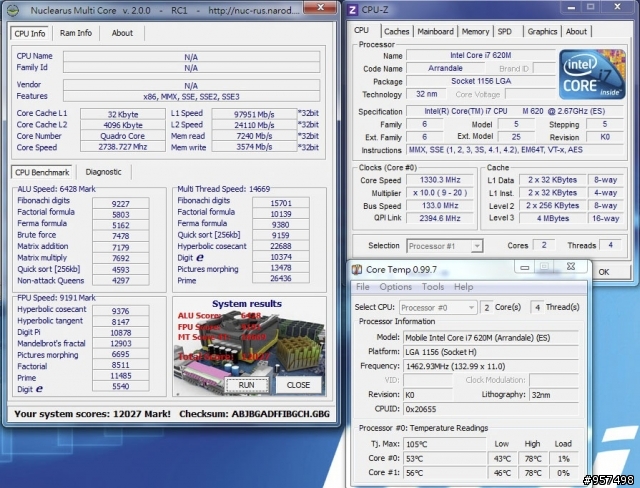Switch to the SPD tab in CPU-Z

[x=504, y=31]
